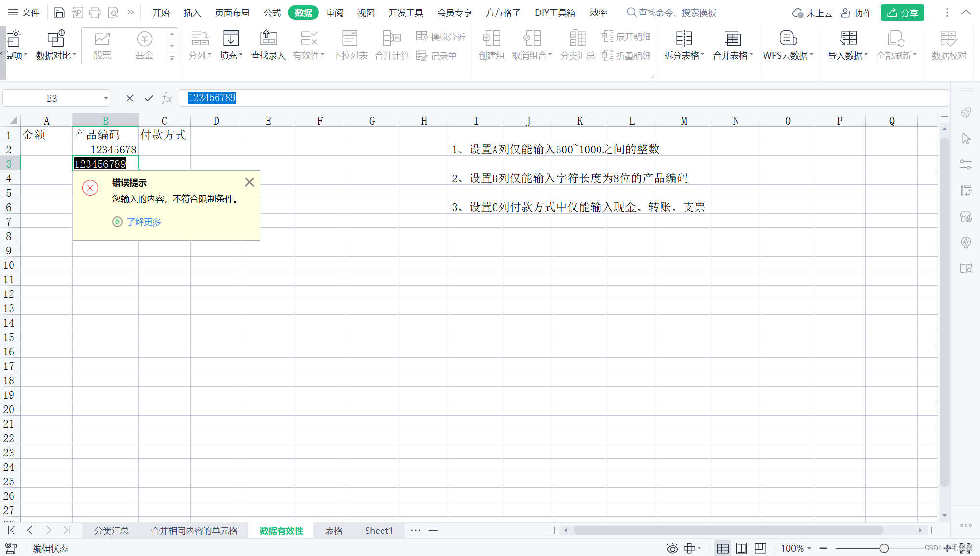This screenshot has width=980, height=556.
Task: Click the 数据对比 (data compare) icon
Action: tap(55, 38)
